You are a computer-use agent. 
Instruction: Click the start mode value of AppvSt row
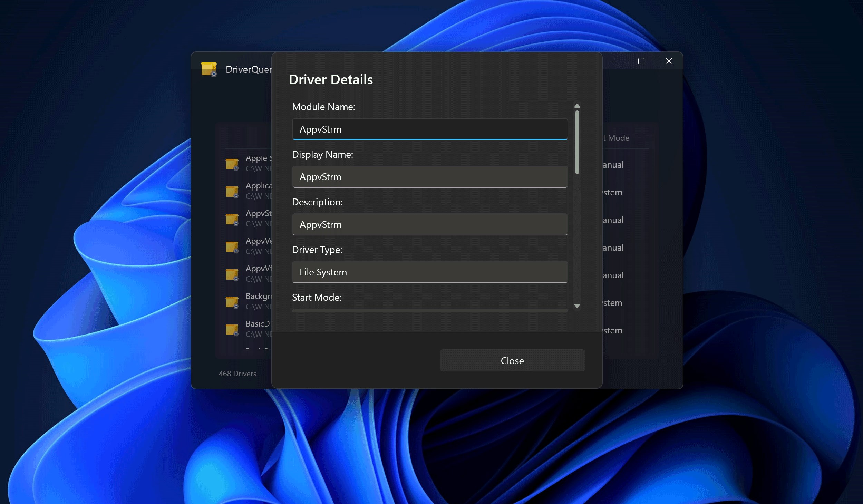tap(613, 220)
